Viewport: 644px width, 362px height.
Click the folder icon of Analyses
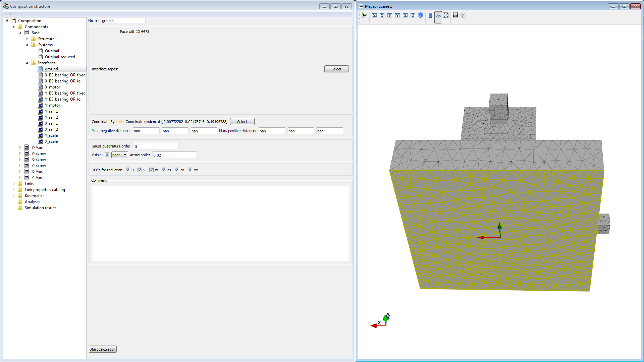[20, 202]
